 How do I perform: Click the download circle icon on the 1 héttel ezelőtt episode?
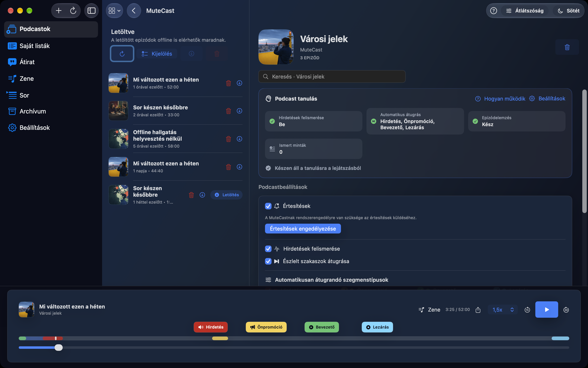[202, 195]
